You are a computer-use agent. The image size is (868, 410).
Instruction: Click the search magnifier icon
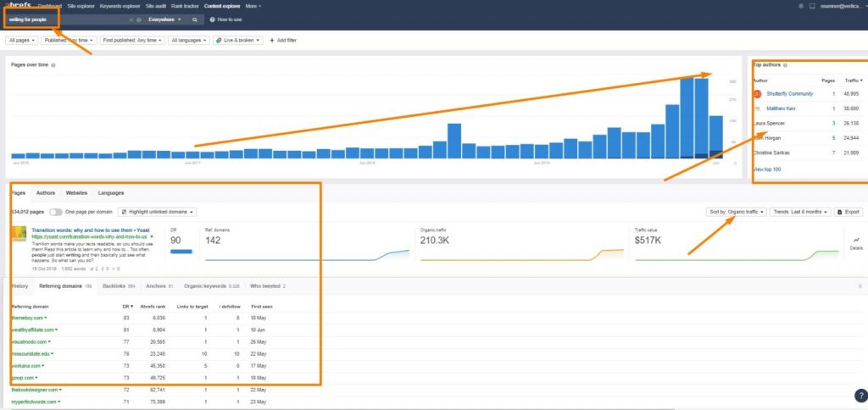tap(195, 19)
